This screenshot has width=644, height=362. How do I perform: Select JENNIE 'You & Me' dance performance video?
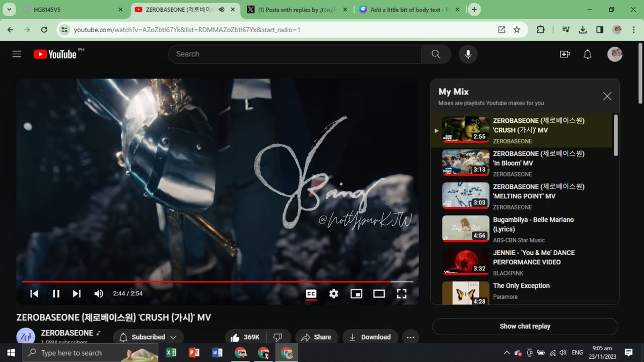coord(522,263)
